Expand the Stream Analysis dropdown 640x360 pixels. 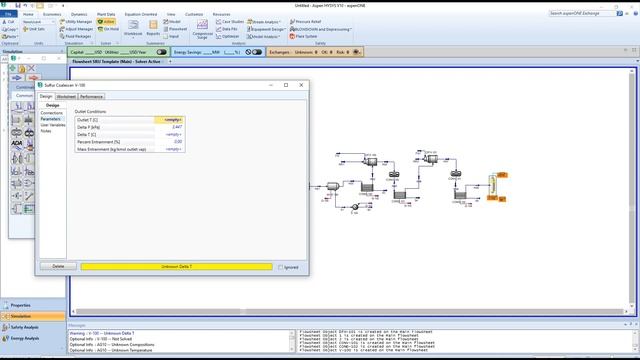tap(280, 22)
